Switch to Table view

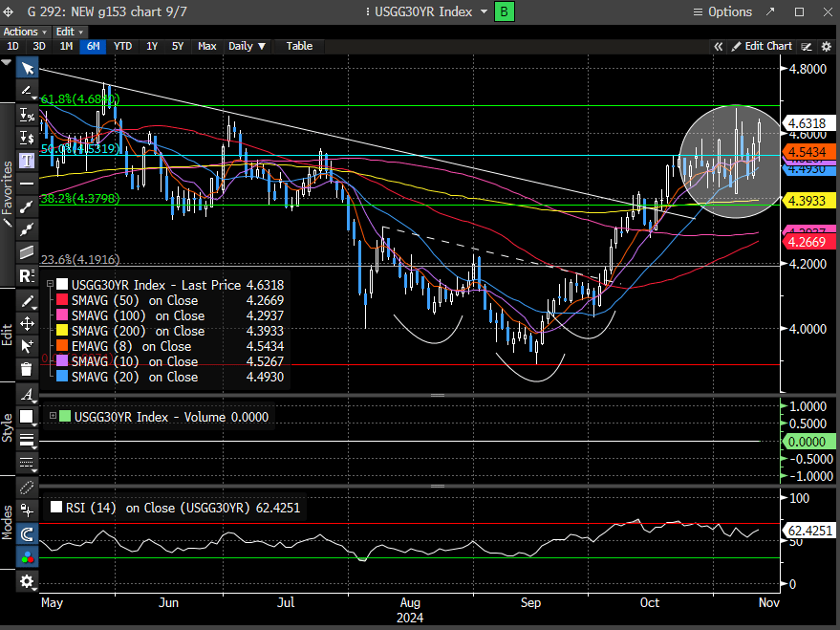(299, 46)
